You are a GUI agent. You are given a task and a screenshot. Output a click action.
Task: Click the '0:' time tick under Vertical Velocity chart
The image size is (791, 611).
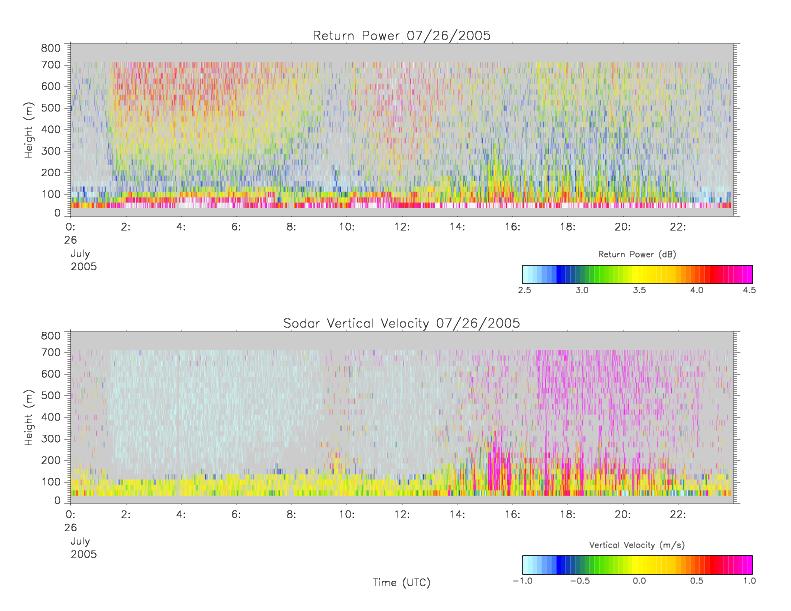point(70,514)
